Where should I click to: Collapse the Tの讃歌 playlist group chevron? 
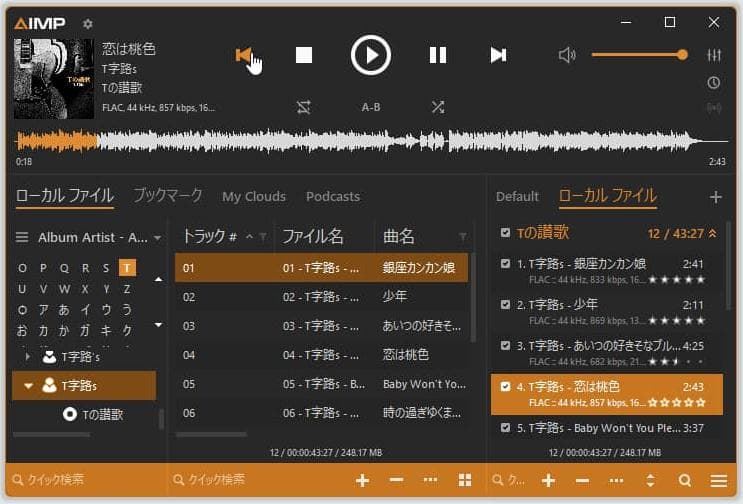(713, 233)
